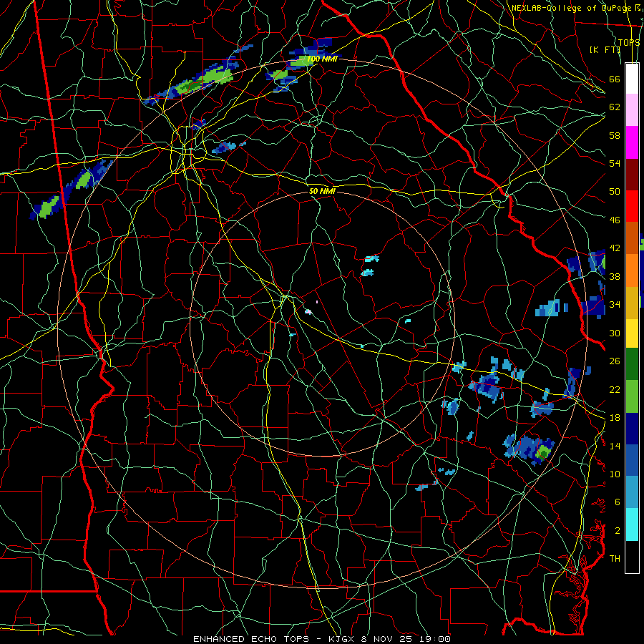This screenshot has width=644, height=644.
Task: Click the orange legend swatch near 38
Action: point(632,270)
